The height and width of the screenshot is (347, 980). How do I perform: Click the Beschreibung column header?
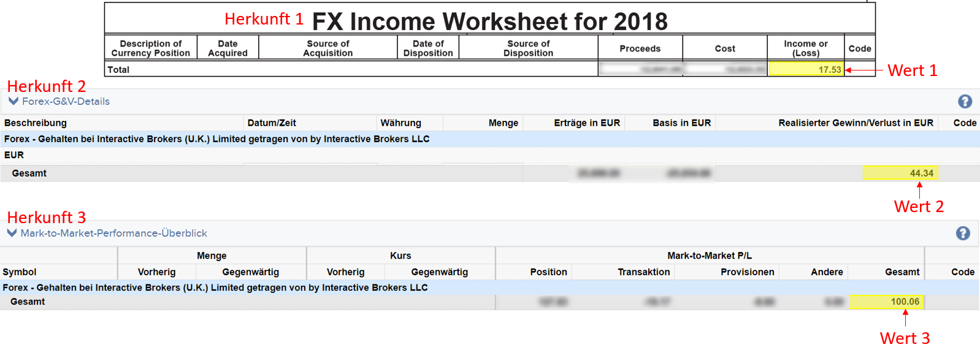click(36, 123)
